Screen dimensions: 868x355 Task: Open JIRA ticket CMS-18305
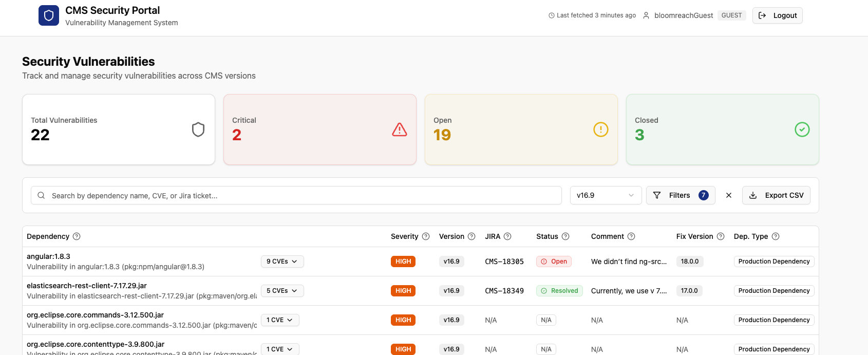pyautogui.click(x=504, y=261)
